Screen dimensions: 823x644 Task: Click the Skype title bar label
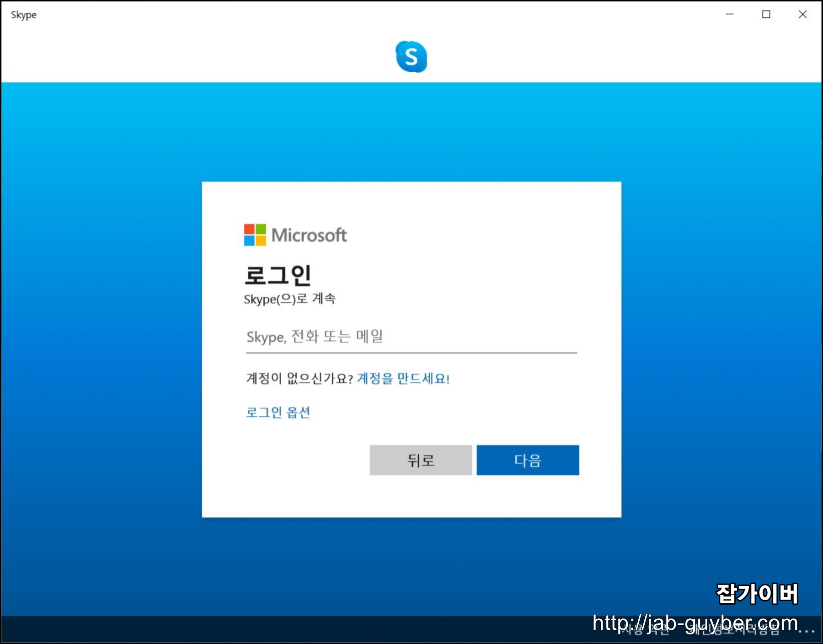24,15
